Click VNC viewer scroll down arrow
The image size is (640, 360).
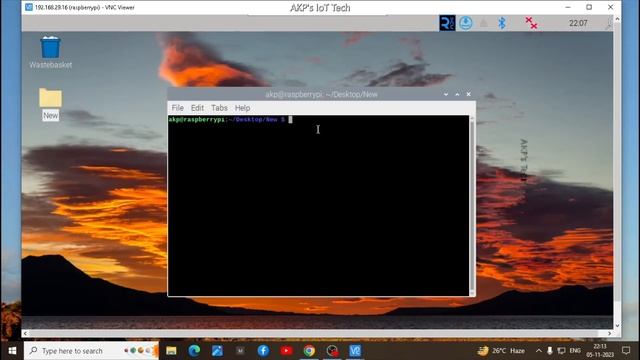(x=617, y=326)
